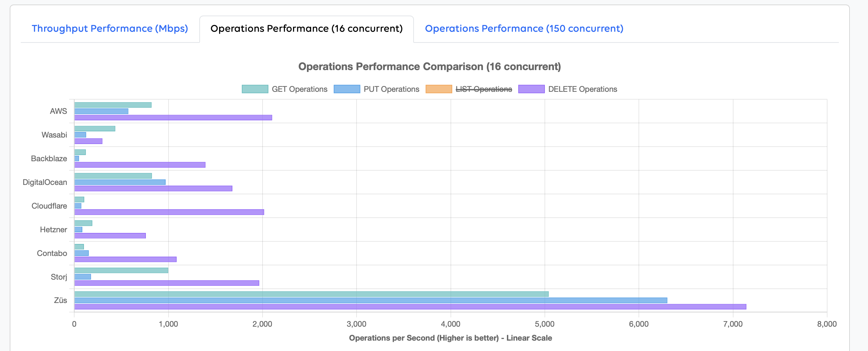Switch to Operations Performance (150 concurrent) tab
Viewport: 868px width, 351px height.
(x=524, y=29)
